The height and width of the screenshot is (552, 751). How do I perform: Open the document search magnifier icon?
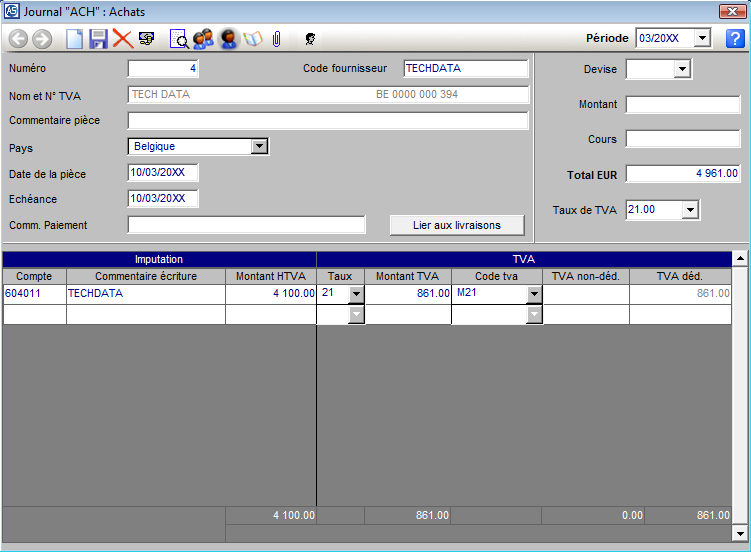(179, 39)
